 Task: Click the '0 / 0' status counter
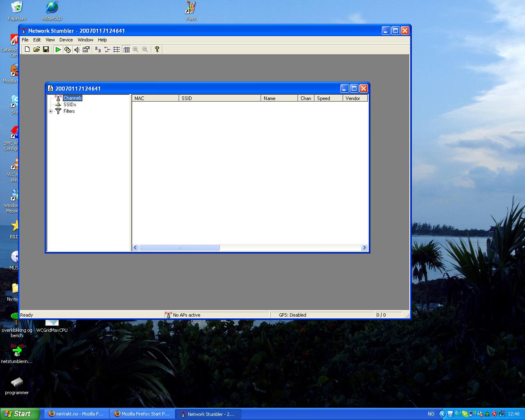coord(381,315)
